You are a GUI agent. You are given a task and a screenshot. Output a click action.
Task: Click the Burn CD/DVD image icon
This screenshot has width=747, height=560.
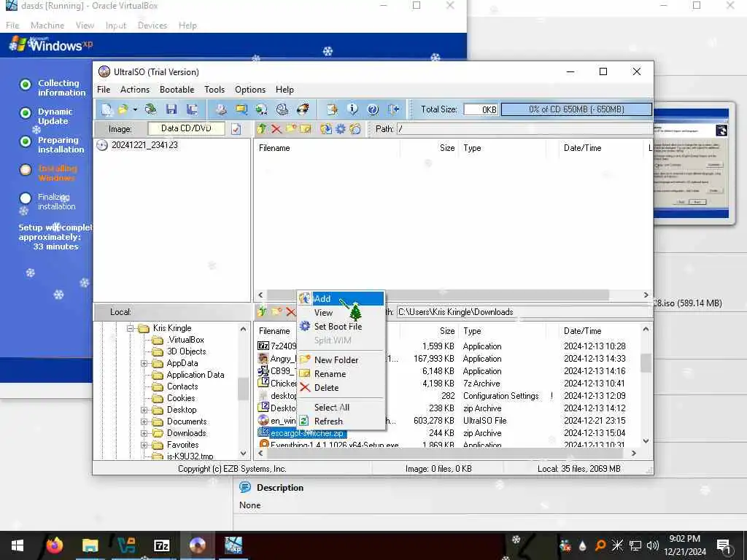pos(303,109)
